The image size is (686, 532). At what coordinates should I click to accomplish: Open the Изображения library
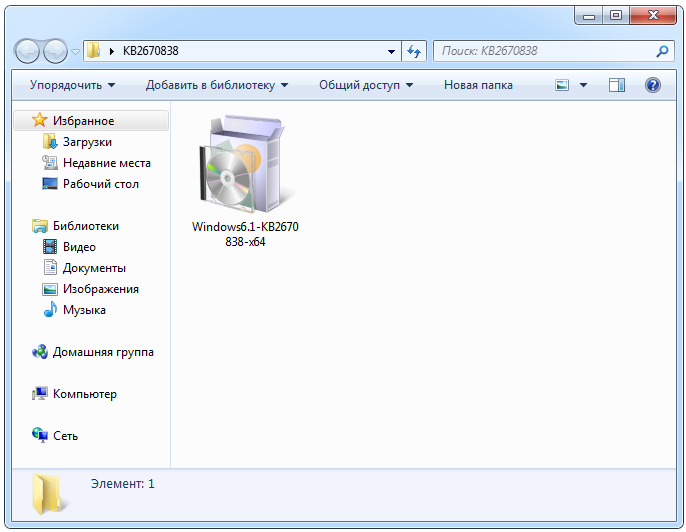[x=101, y=289]
